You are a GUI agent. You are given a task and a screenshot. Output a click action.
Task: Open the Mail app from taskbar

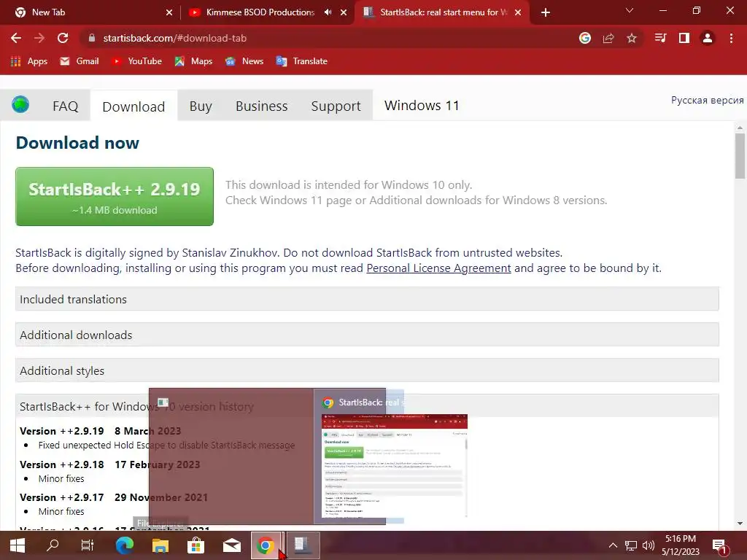[231, 545]
